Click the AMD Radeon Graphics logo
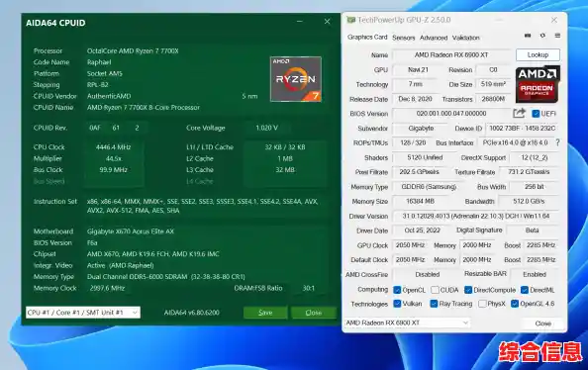The width and height of the screenshot is (588, 370). 538,84
